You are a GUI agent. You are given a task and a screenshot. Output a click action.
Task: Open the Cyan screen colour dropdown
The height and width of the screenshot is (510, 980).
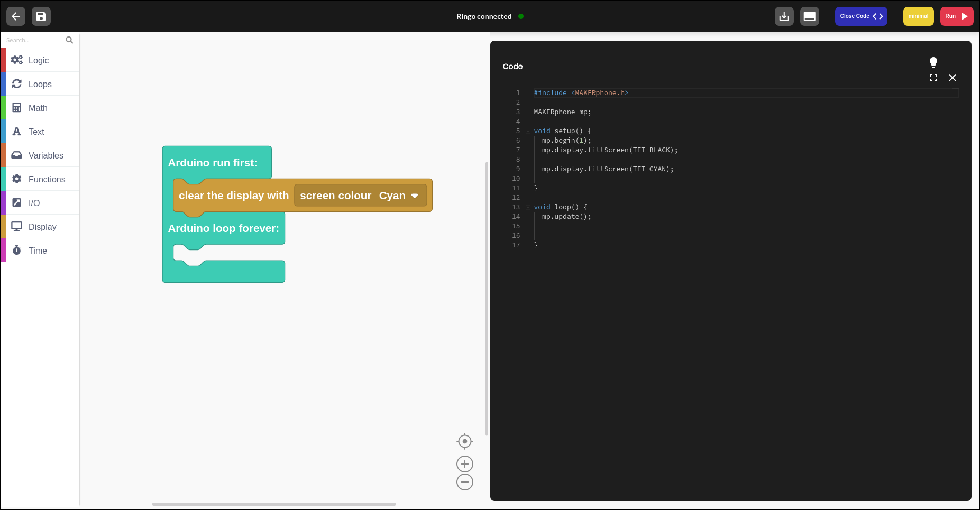click(398, 196)
